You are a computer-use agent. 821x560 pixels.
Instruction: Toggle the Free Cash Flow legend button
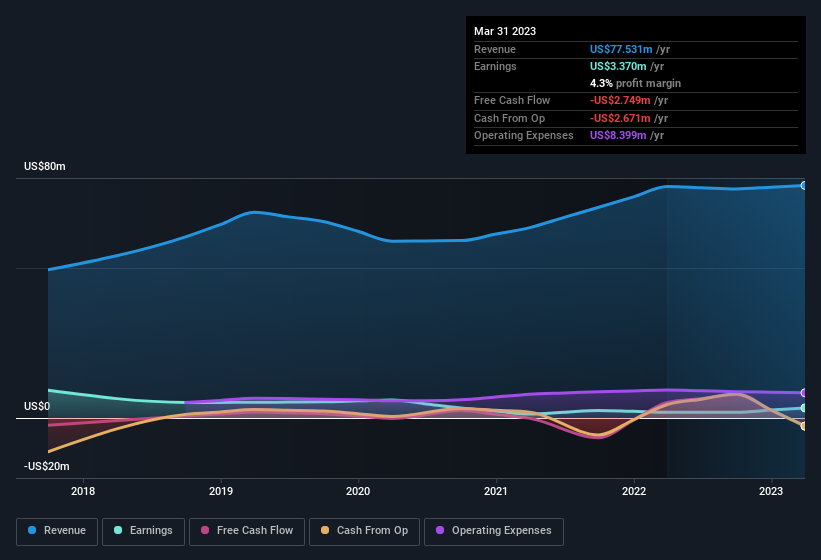point(247,531)
